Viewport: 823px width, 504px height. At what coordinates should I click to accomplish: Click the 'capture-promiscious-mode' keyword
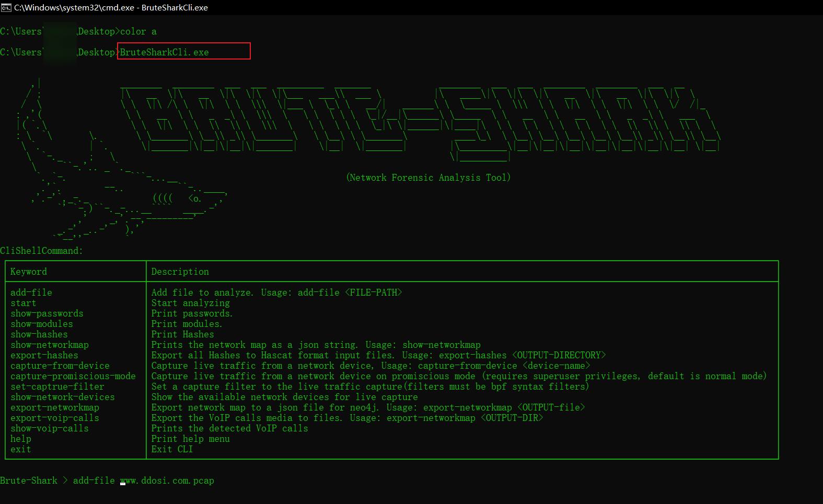73,376
